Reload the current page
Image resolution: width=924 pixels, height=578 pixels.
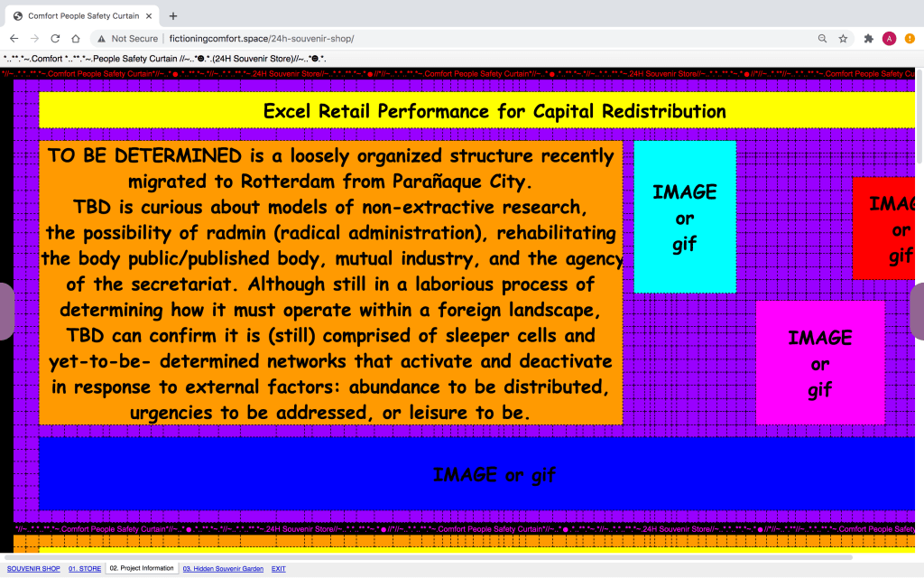pos(55,39)
